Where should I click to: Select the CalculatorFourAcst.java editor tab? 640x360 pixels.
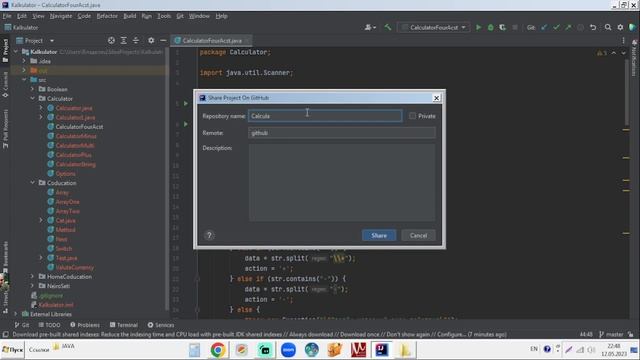(211, 40)
